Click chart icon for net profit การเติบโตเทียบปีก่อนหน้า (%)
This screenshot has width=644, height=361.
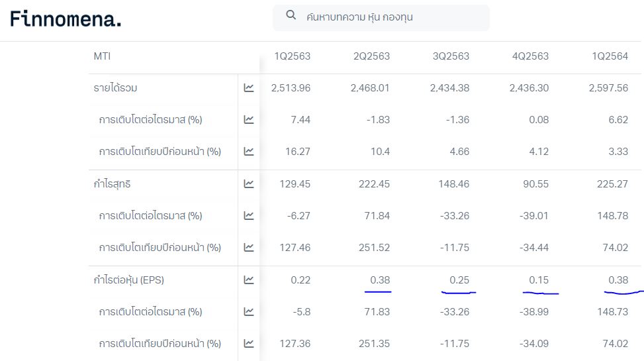pos(249,247)
